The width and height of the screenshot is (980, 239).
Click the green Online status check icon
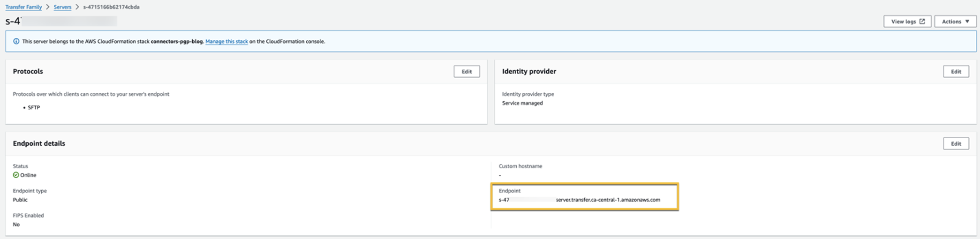pyautogui.click(x=16, y=175)
